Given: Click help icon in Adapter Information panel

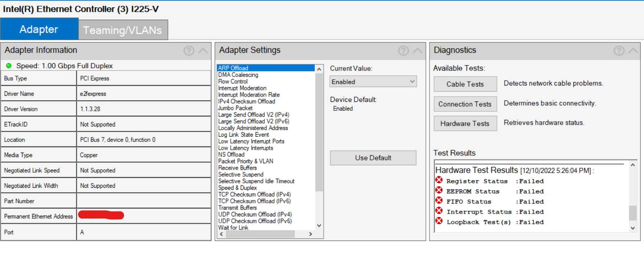Looking at the screenshot, I should (x=189, y=51).
